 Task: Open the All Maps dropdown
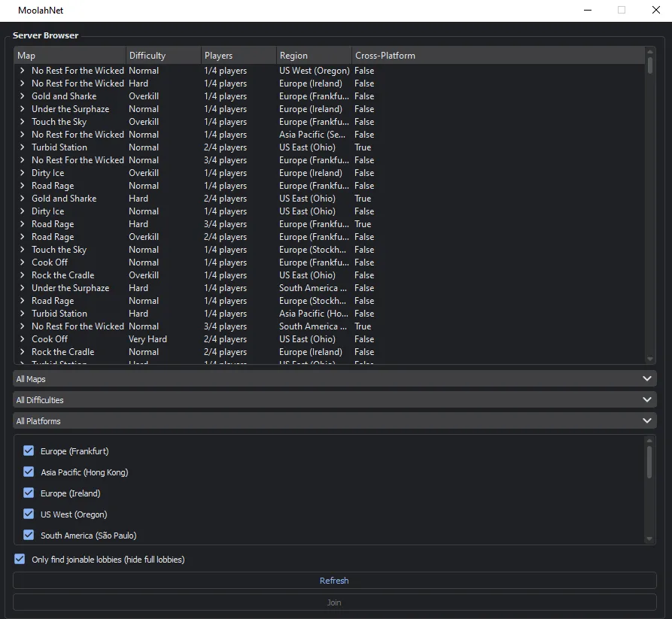click(335, 378)
